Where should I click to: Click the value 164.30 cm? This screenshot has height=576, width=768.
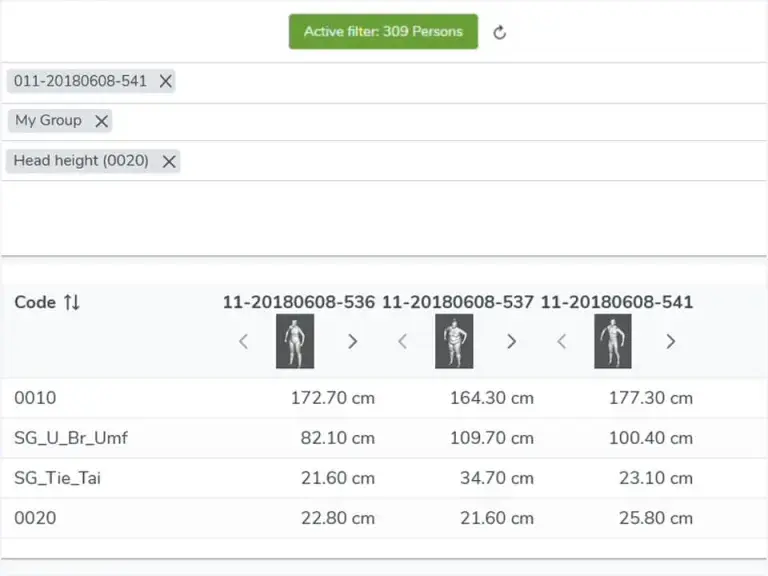point(492,398)
